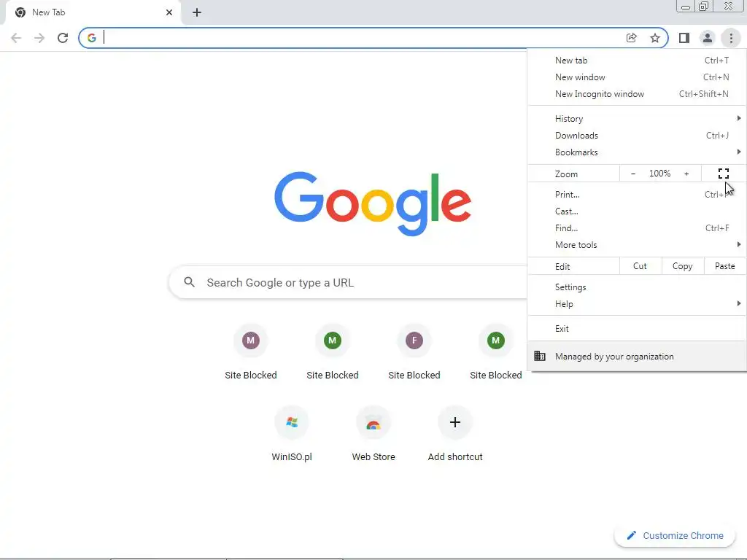The image size is (747, 560).
Task: Select the New Tab browser tab
Action: click(93, 13)
